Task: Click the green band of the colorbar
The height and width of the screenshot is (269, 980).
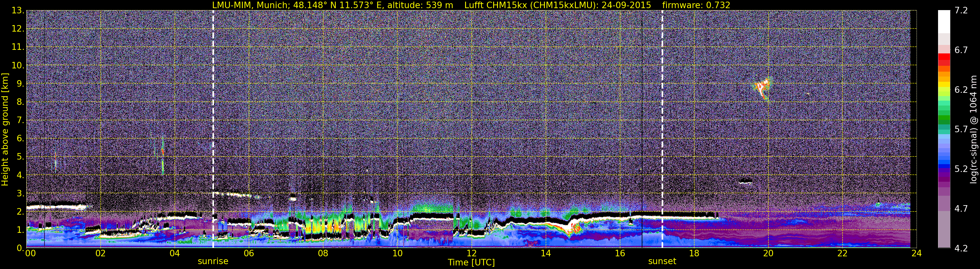Action: tap(944, 118)
